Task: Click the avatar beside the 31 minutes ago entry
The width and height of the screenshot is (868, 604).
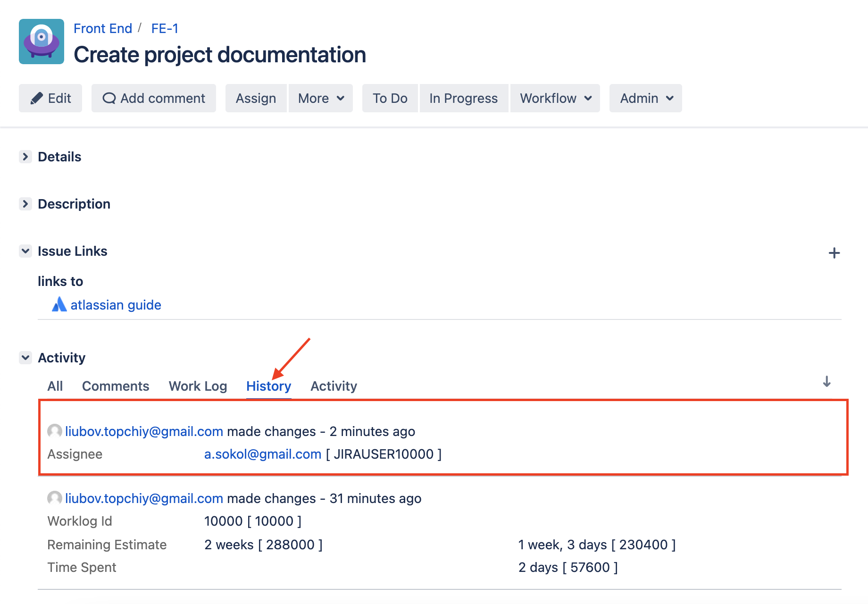Action: [x=55, y=498]
